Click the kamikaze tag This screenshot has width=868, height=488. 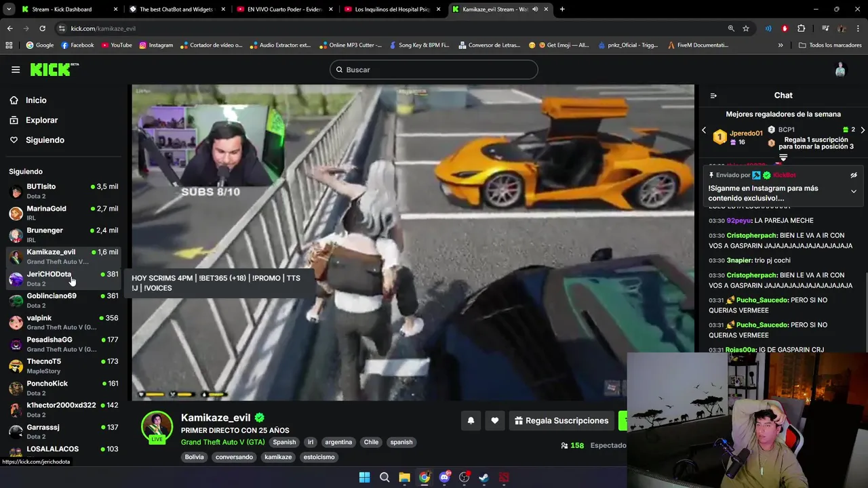(x=278, y=457)
